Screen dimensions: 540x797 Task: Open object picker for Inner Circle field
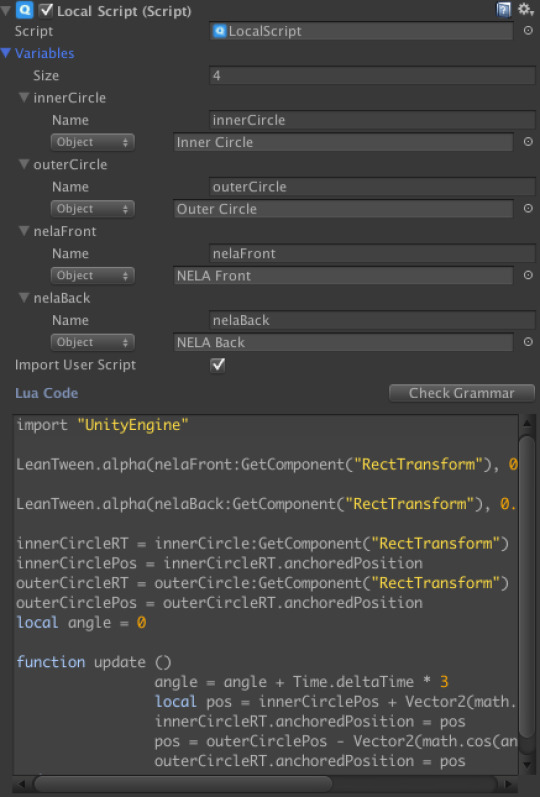tap(528, 142)
